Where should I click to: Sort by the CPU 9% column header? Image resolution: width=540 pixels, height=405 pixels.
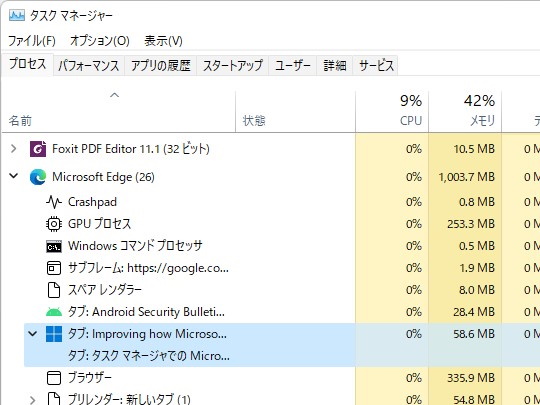click(392, 112)
